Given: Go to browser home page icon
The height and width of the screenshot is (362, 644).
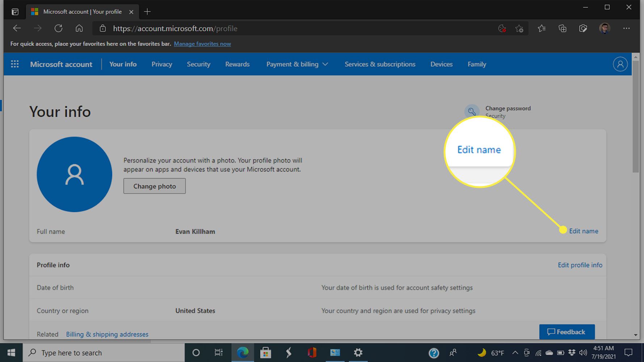Looking at the screenshot, I should (79, 28).
